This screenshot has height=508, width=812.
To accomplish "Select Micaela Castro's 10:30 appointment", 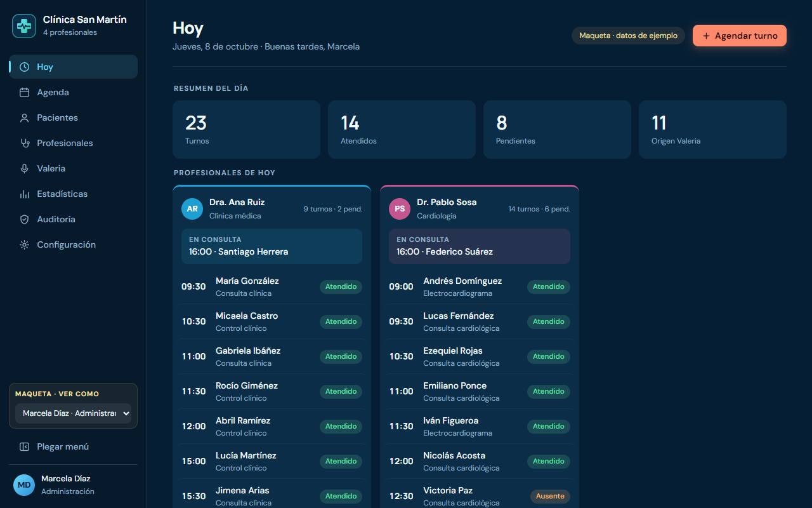I will tap(272, 321).
